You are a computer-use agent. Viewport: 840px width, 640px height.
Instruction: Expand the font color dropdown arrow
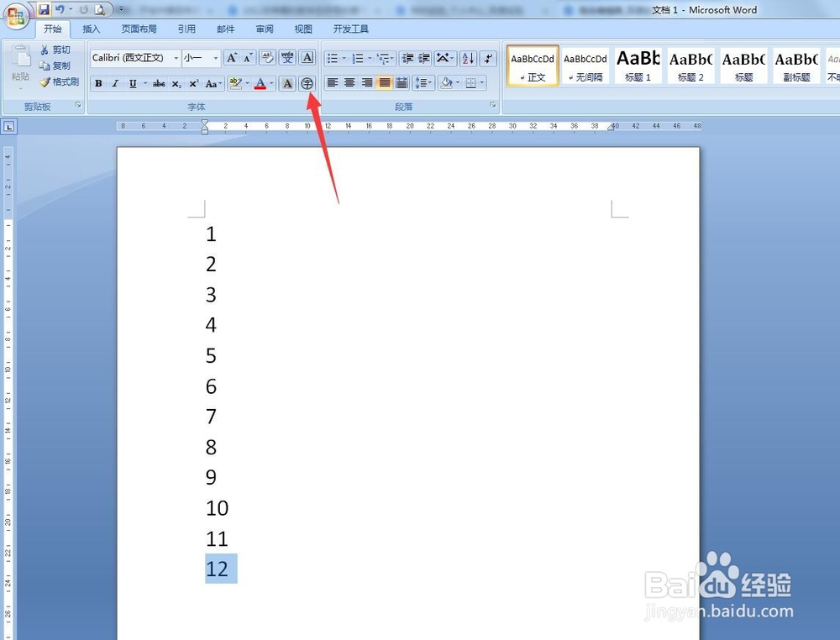tap(270, 83)
